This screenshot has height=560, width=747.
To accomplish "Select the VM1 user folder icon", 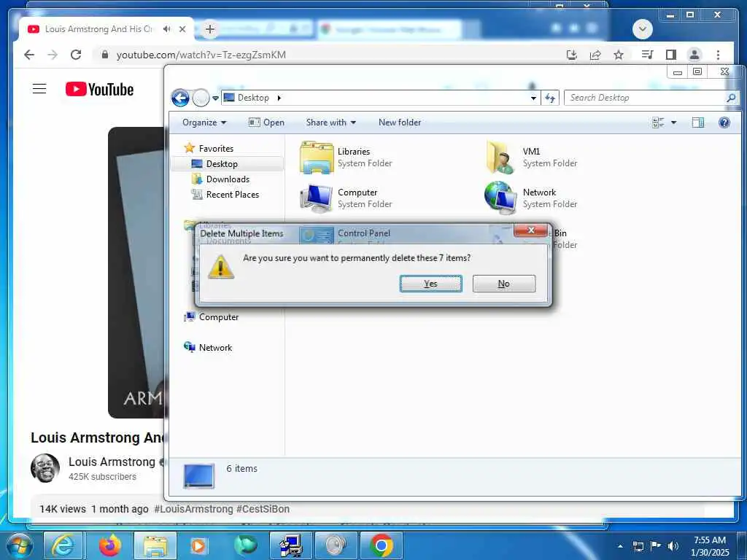I will 500,157.
